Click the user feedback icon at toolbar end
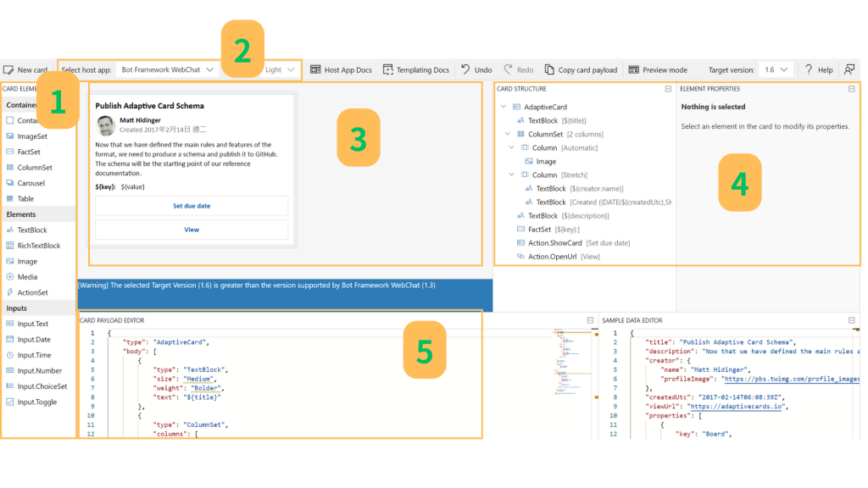 pyautogui.click(x=849, y=69)
